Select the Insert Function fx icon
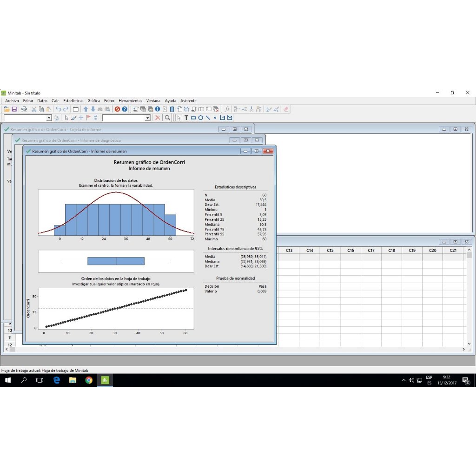Screen dimensions: 476x476 (227, 109)
